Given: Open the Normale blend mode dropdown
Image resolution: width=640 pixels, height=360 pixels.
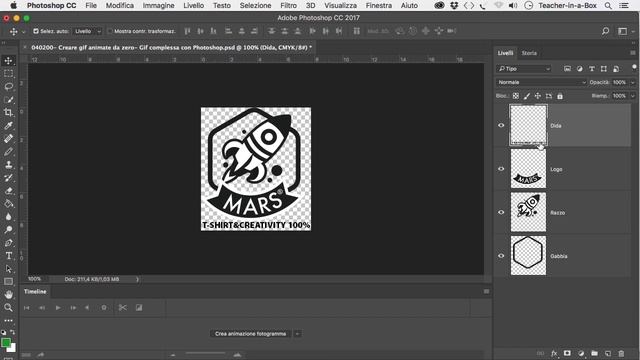Looking at the screenshot, I should [x=541, y=82].
